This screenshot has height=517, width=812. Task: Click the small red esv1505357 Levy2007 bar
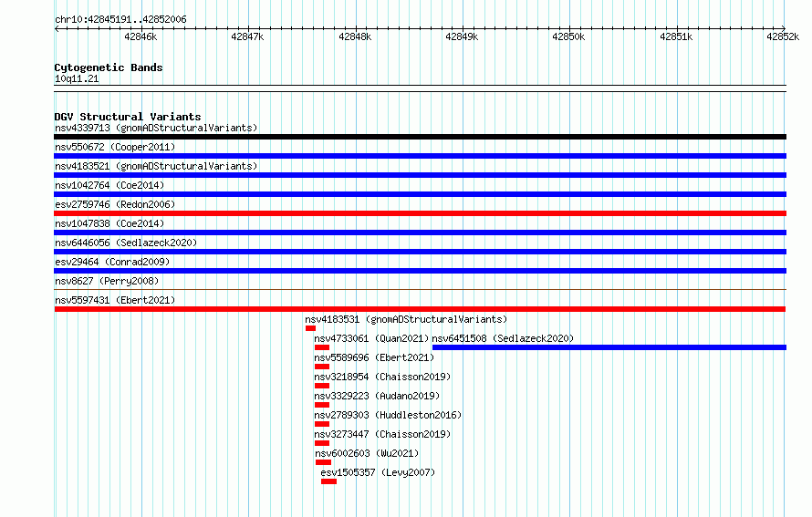click(x=328, y=481)
